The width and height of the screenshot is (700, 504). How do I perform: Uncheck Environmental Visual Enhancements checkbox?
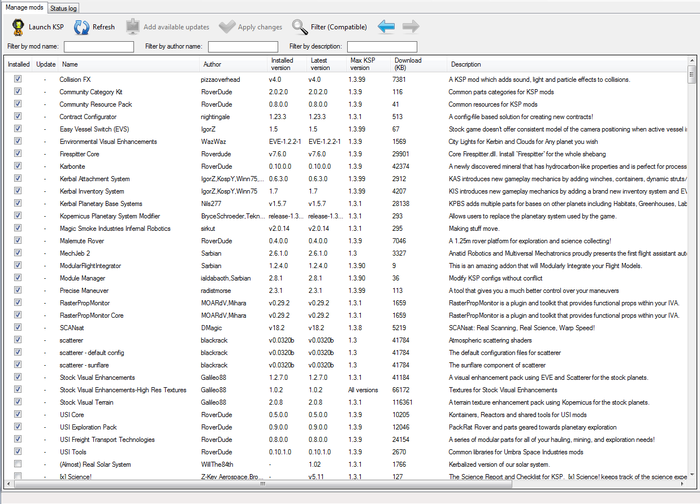[x=18, y=141]
